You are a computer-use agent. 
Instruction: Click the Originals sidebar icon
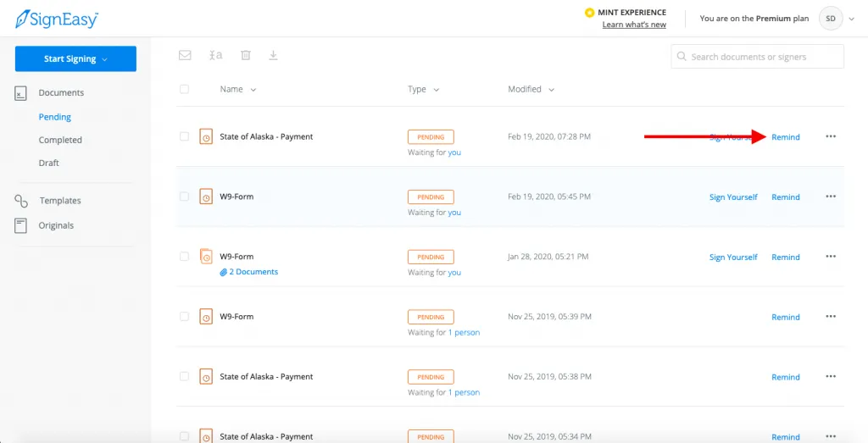[x=20, y=225]
